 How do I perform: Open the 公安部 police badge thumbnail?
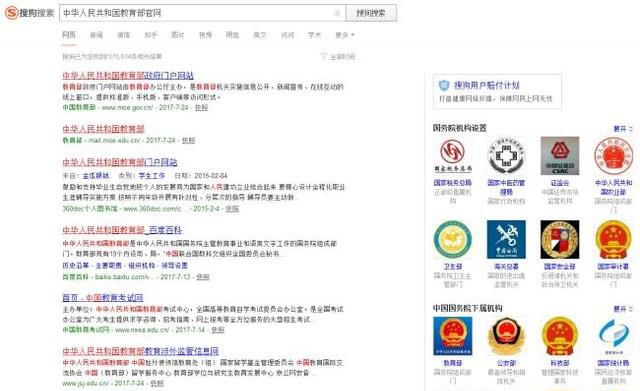(x=506, y=336)
